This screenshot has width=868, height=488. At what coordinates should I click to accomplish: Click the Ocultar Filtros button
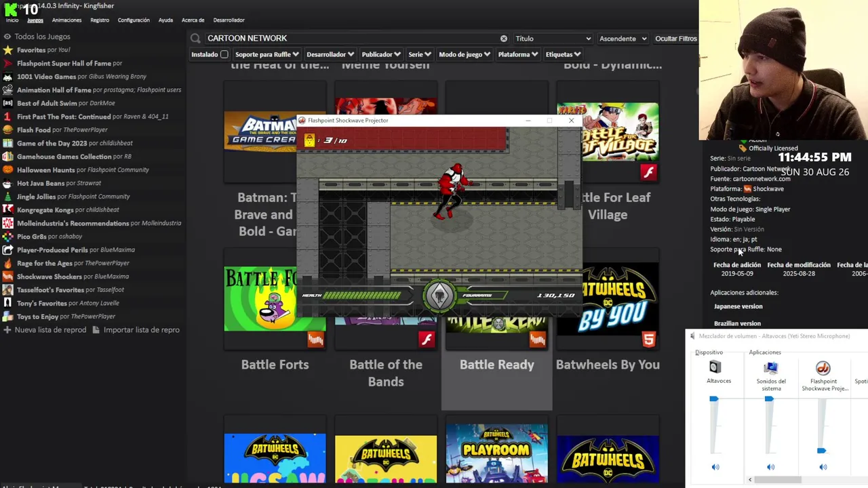click(x=676, y=39)
